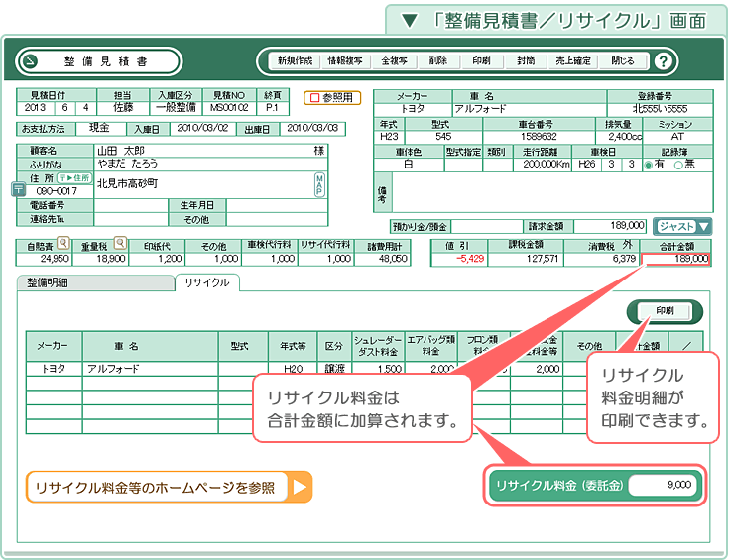
Task: Click the 重量税 amount 18,900
Action: (100, 260)
